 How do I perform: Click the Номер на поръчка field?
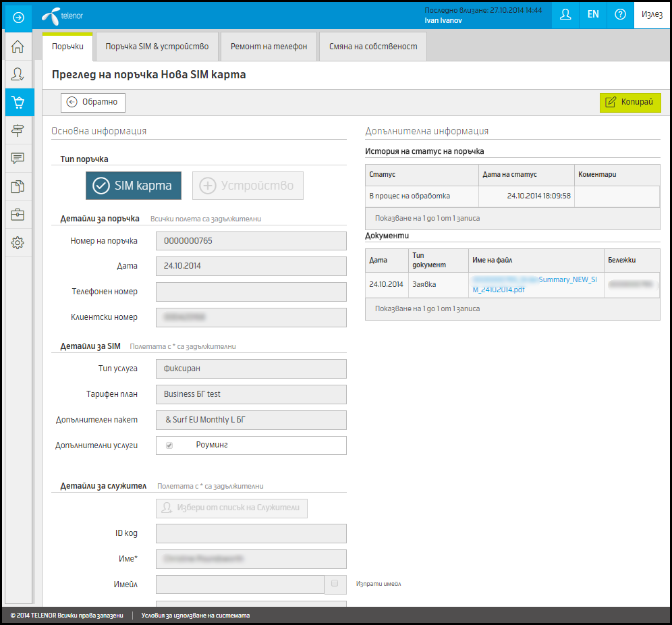pos(251,241)
